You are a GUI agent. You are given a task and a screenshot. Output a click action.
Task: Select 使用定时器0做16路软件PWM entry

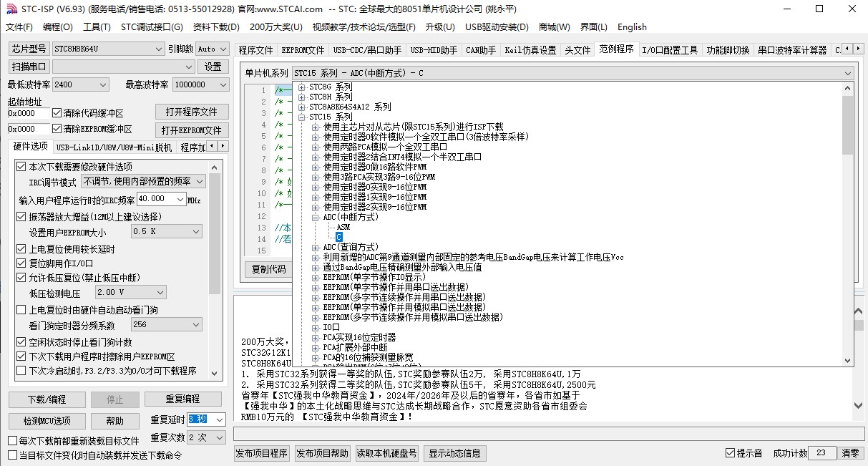tap(374, 167)
